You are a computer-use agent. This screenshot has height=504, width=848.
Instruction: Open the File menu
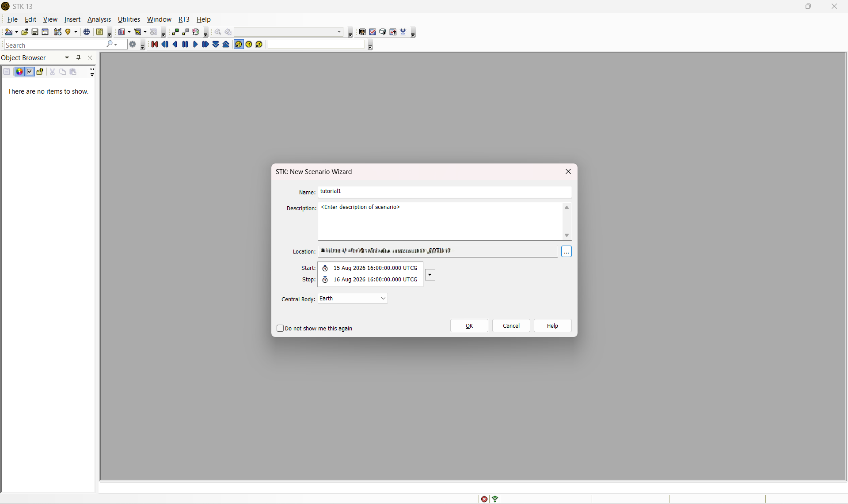(x=12, y=19)
